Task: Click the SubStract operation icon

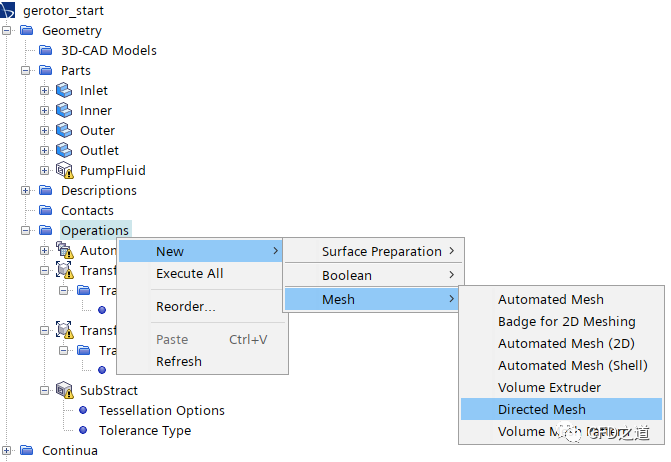Action: [x=64, y=391]
